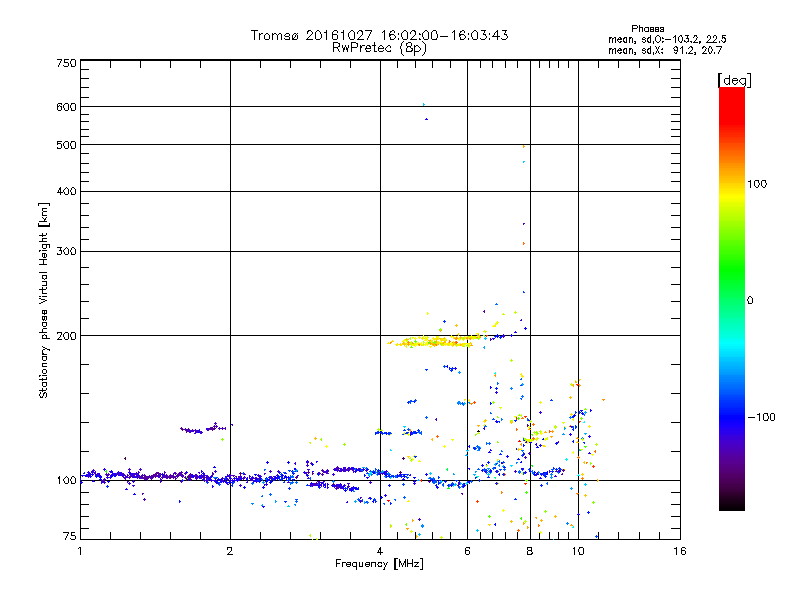Click the y-axis label '500'
The width and height of the screenshot is (800, 600).
[x=66, y=145]
